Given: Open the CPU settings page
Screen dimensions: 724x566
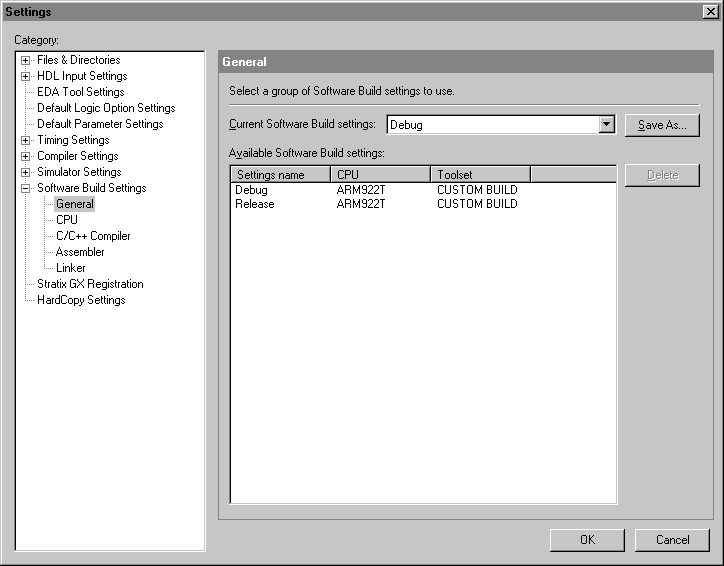Looking at the screenshot, I should (67, 220).
